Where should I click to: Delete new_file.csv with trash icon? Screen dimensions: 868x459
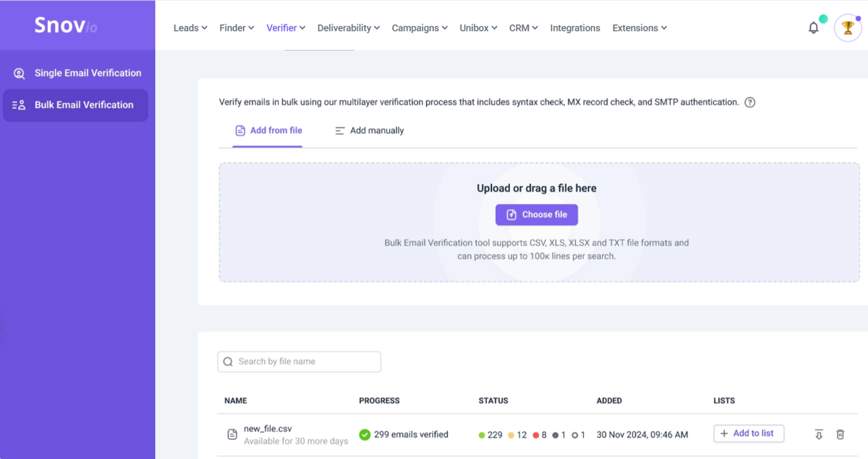[840, 435]
